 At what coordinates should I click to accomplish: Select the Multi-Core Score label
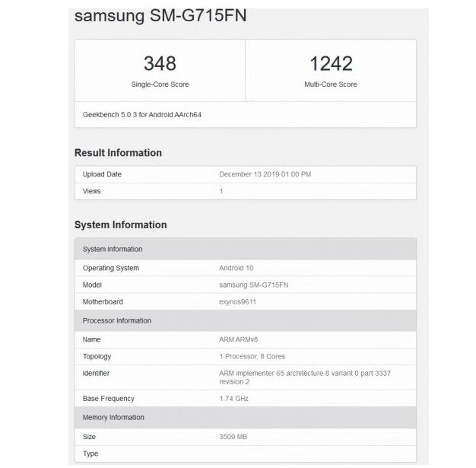click(x=331, y=84)
